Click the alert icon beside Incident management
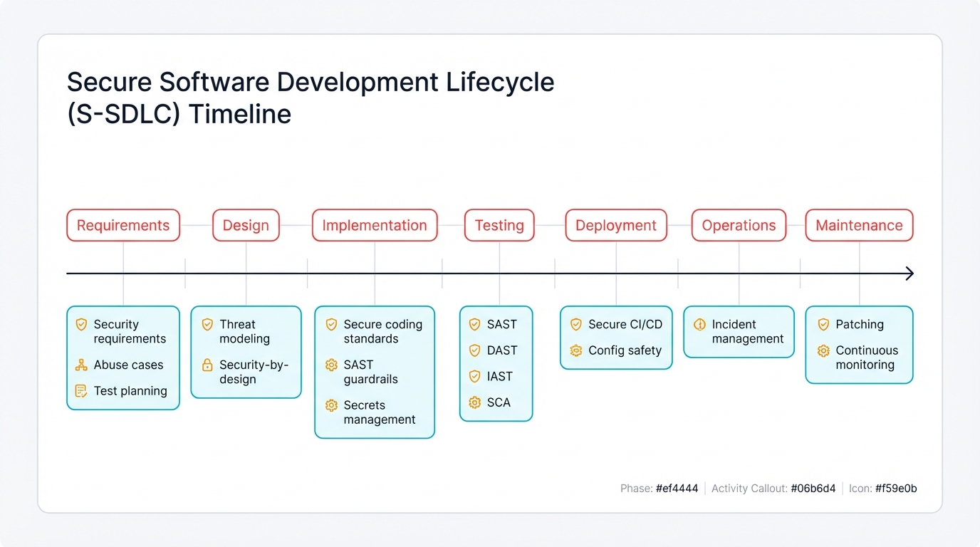Image resolution: width=980 pixels, height=547 pixels. coord(699,325)
